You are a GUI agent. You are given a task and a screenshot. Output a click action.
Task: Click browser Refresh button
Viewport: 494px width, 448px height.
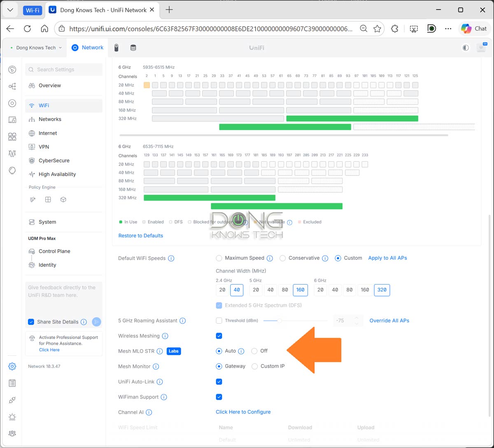click(27, 28)
